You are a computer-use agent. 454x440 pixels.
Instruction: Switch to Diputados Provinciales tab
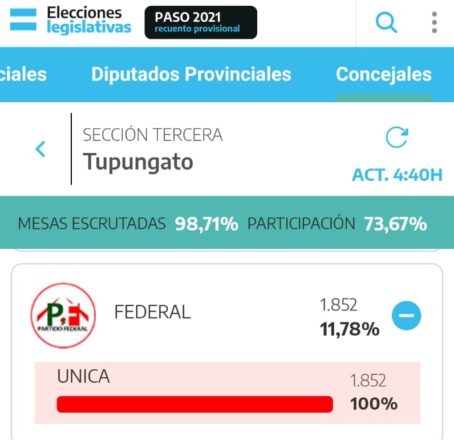point(191,74)
